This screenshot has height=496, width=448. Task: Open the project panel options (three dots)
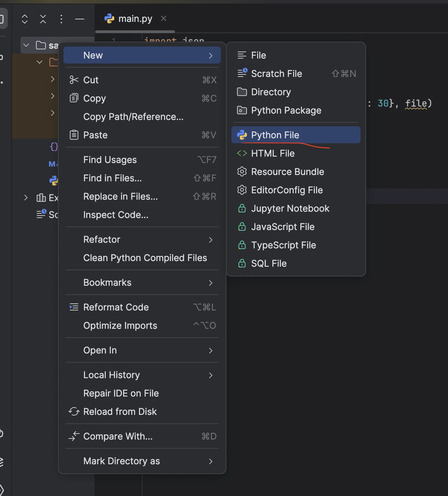coord(61,19)
